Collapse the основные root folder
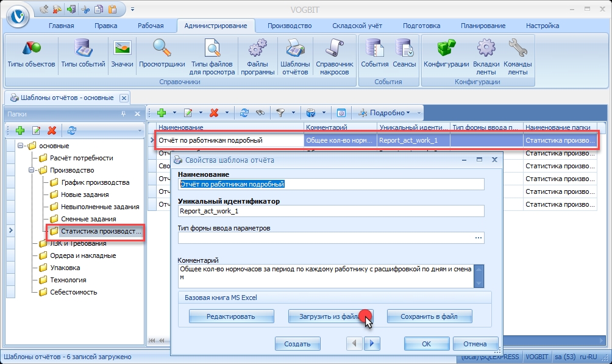Image resolution: width=612 pixels, height=364 pixels. pos(21,146)
